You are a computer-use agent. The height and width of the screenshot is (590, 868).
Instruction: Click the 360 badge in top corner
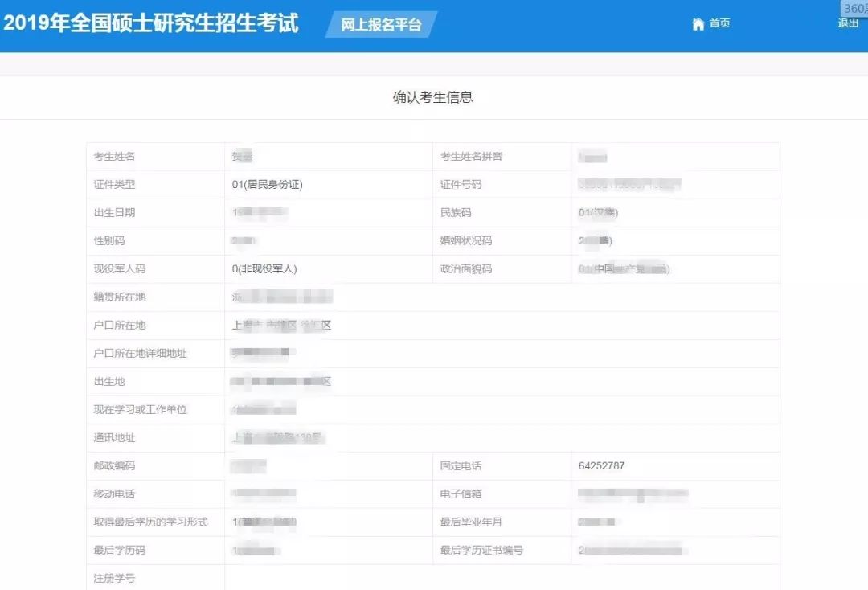point(855,8)
